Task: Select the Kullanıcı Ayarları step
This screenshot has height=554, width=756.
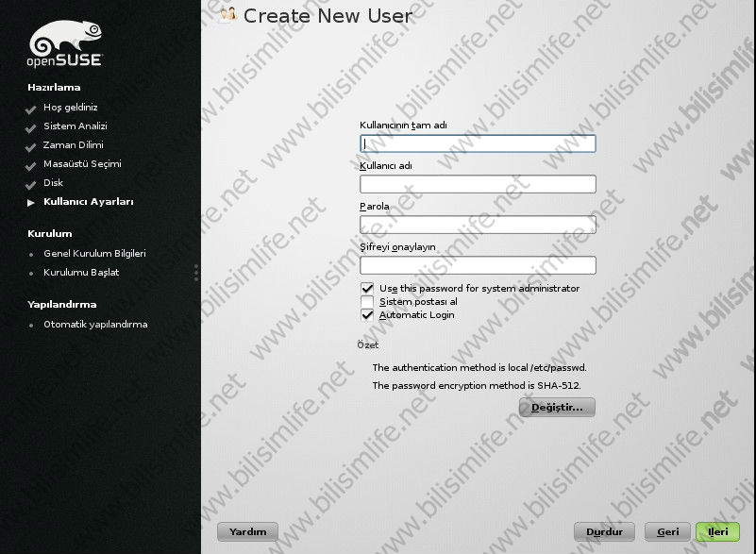Action: (x=89, y=202)
